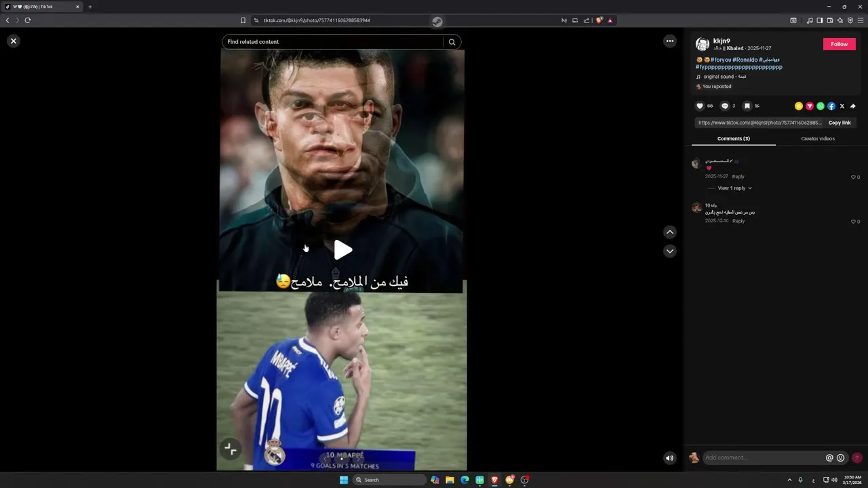The width and height of the screenshot is (868, 488).
Task: Reload the page in the browser
Action: [x=28, y=20]
